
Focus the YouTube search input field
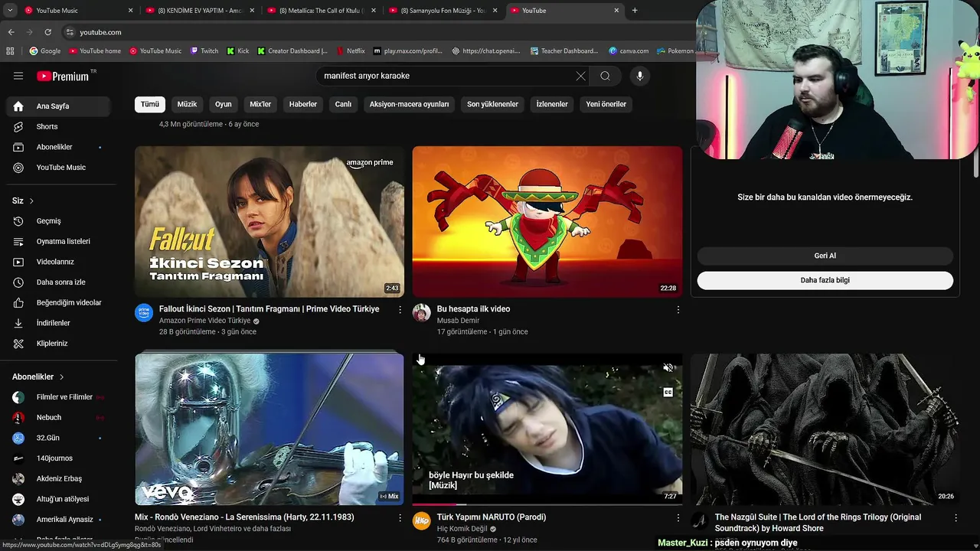click(x=444, y=76)
